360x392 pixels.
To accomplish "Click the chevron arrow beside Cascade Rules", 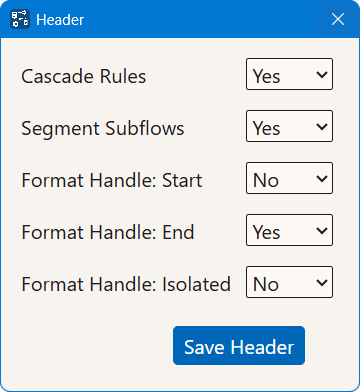I will [x=322, y=74].
